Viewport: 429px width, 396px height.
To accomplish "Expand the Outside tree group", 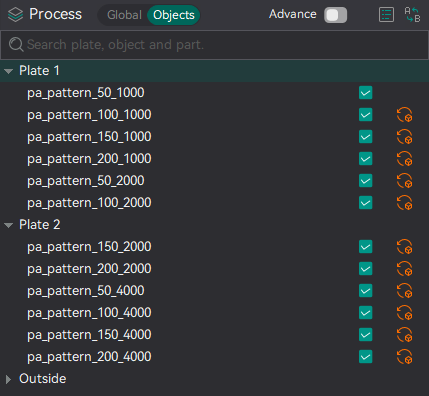I will (8, 379).
